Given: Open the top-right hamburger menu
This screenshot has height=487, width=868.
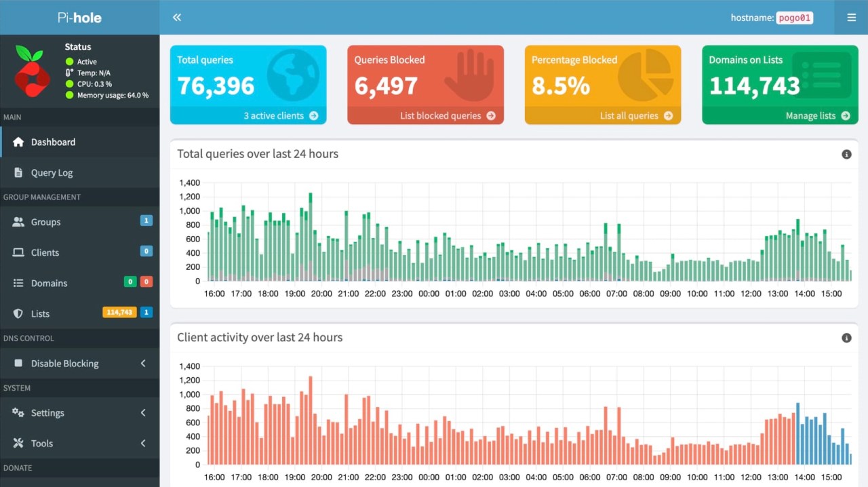Looking at the screenshot, I should point(851,18).
